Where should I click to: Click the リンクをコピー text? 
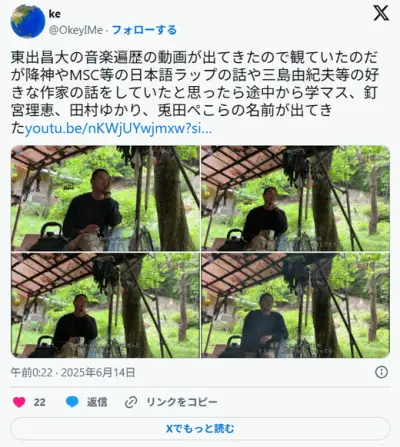(x=182, y=402)
